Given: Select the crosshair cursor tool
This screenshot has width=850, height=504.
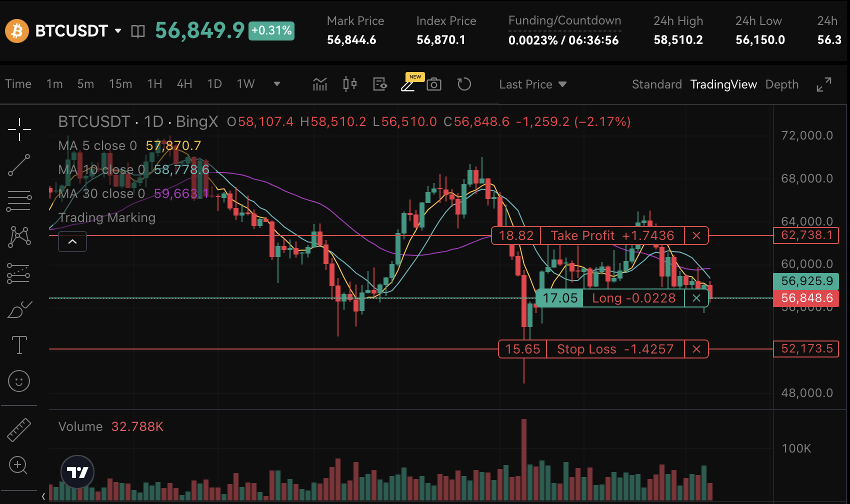Looking at the screenshot, I should coord(19,129).
